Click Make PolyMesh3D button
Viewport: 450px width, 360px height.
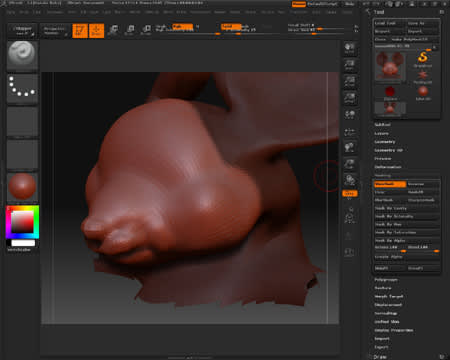tap(414, 39)
